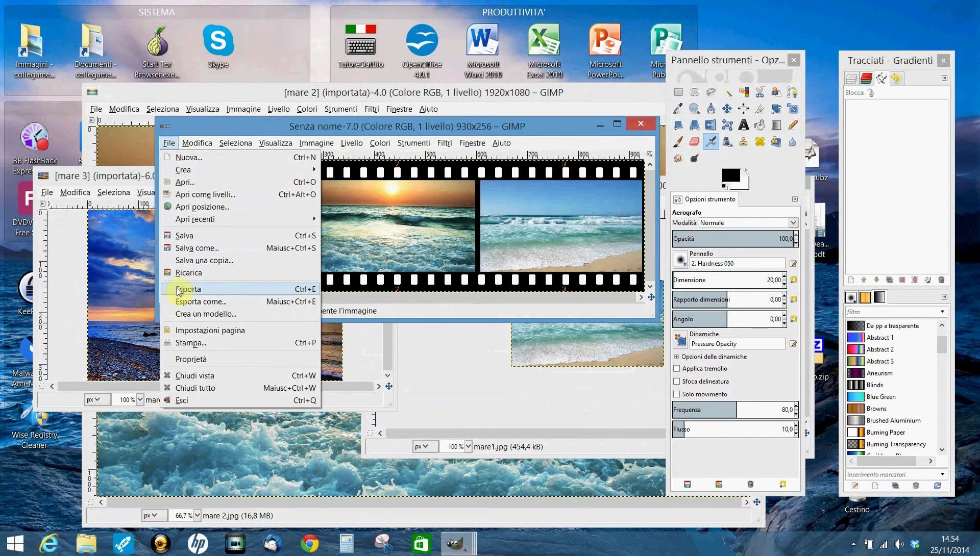Screen dimensions: 980x556
Task: Select the Blend gradient tool
Action: 776,125
